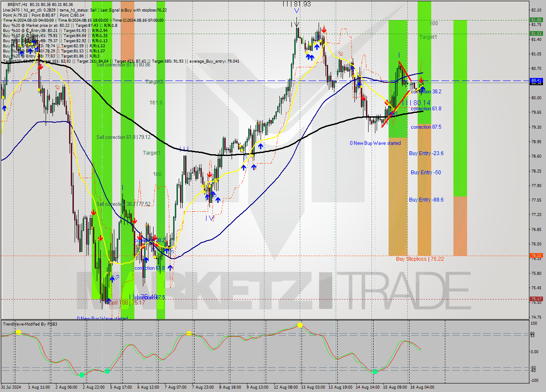The image size is (546, 392).
Task: Click the '7 Aug 07:00' time label
Action: (175, 387)
